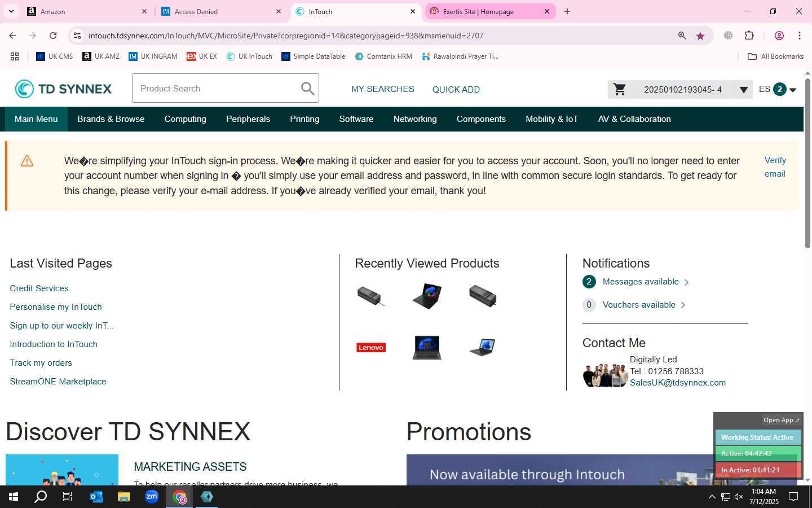812x508 pixels.
Task: Expand the Vouchers available chevron
Action: (x=683, y=305)
